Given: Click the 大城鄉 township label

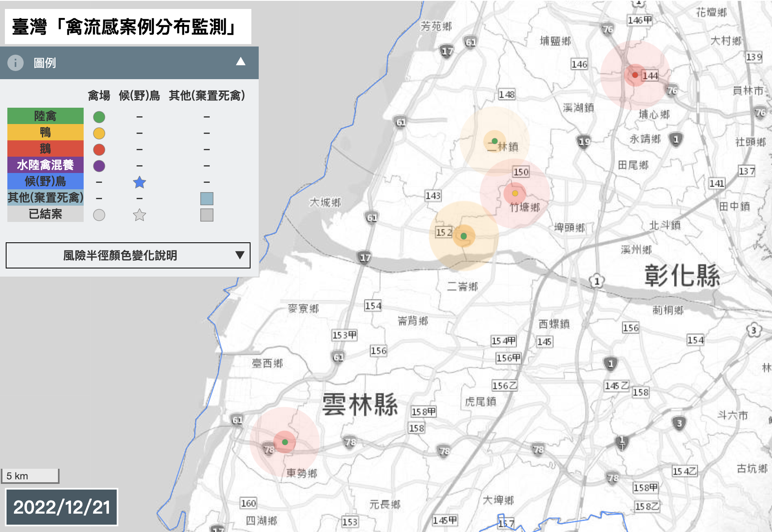Looking at the screenshot, I should coord(325,202).
